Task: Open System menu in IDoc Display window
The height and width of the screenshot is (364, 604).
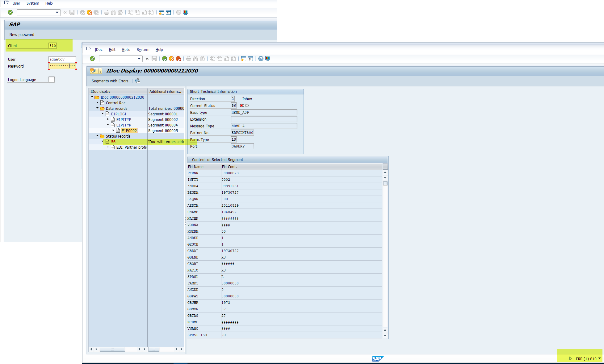Action: tap(143, 49)
